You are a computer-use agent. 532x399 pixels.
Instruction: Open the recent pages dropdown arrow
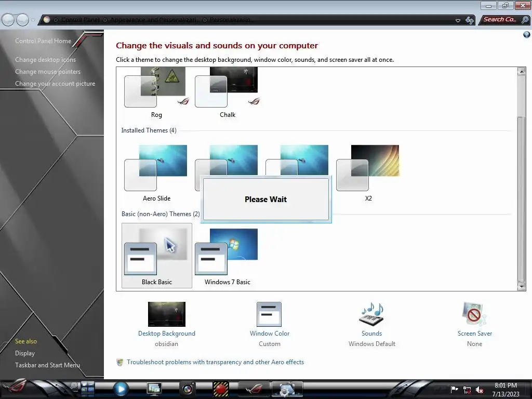(33, 20)
